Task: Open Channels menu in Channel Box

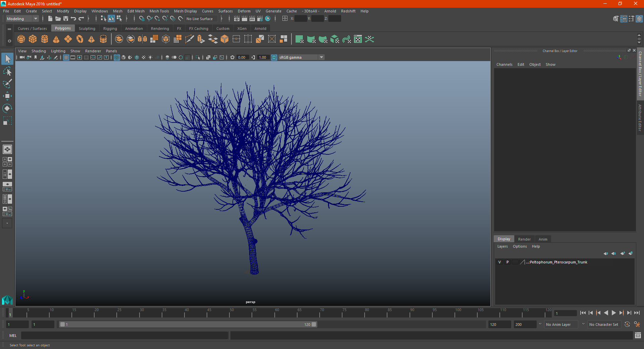Action: click(504, 64)
